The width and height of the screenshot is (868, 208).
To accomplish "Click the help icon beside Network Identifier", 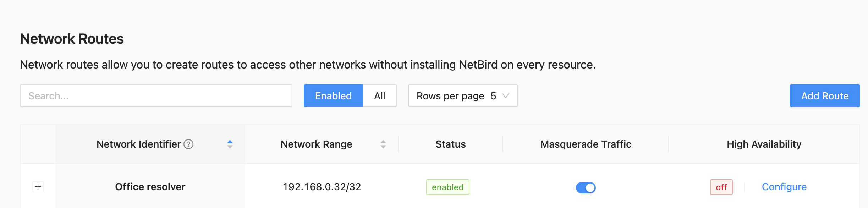I will pyautogui.click(x=188, y=144).
